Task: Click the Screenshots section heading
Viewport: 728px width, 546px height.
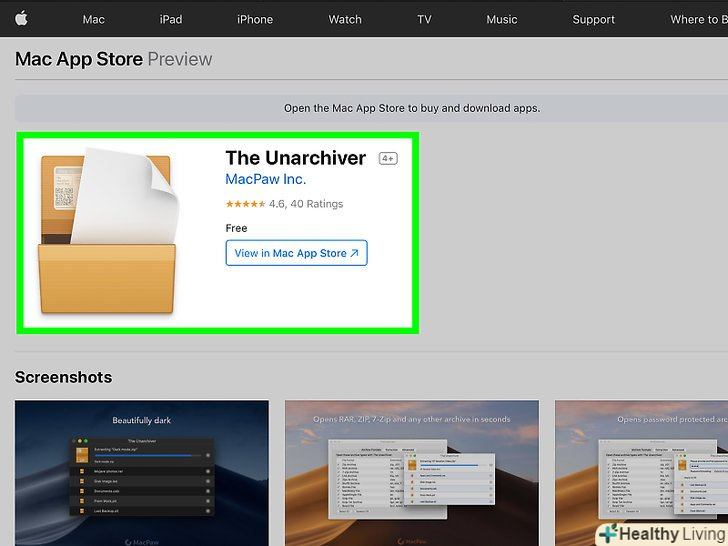Action: pyautogui.click(x=63, y=377)
